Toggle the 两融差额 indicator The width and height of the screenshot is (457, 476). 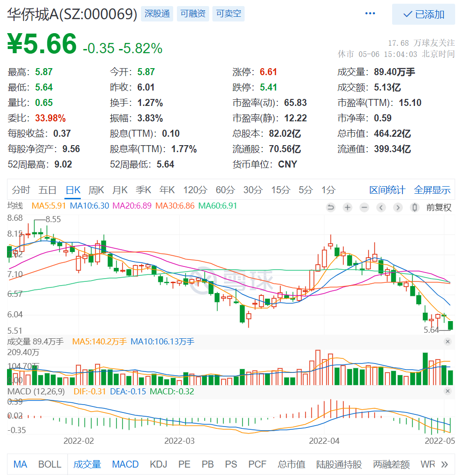tap(391, 464)
